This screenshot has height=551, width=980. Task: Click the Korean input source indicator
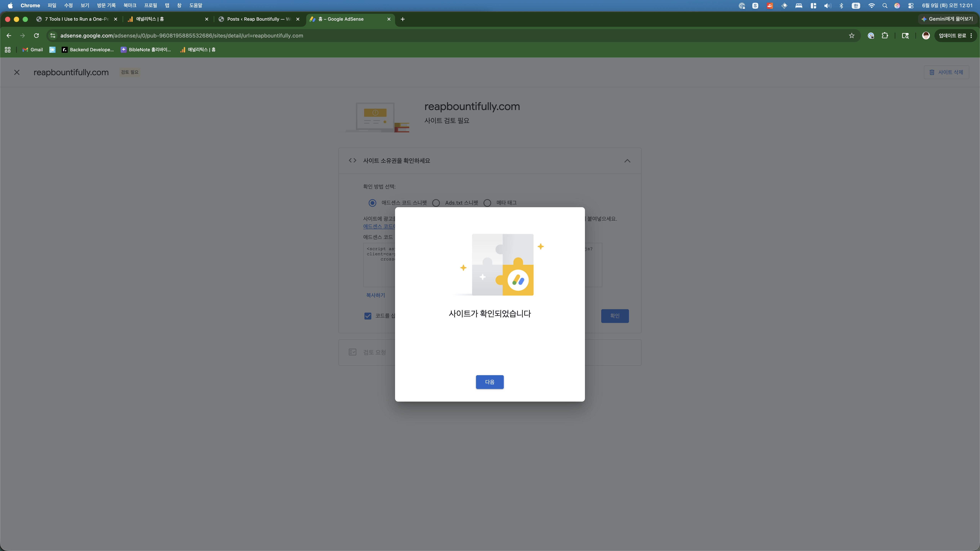pyautogui.click(x=856, y=5)
